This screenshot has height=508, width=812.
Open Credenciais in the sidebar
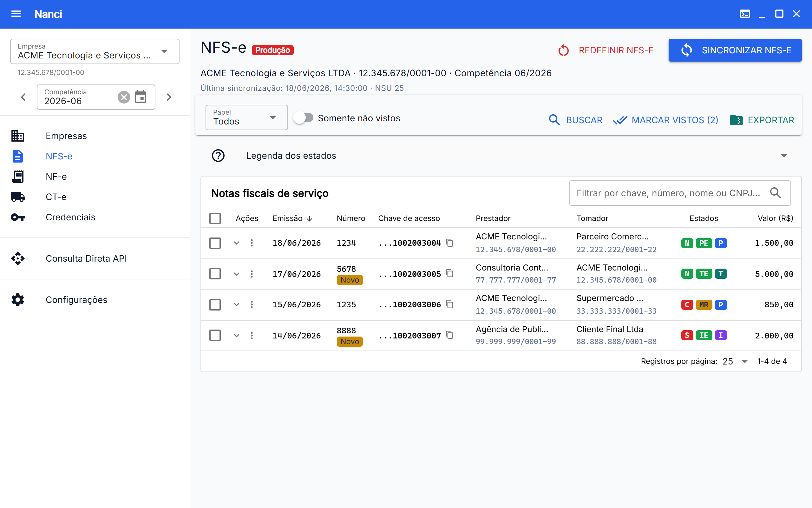click(95, 217)
